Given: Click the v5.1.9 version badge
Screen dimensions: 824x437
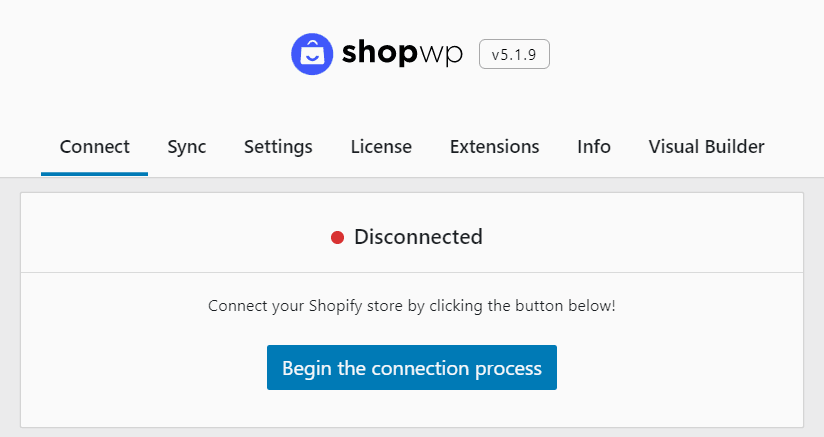Looking at the screenshot, I should pyautogui.click(x=514, y=54).
